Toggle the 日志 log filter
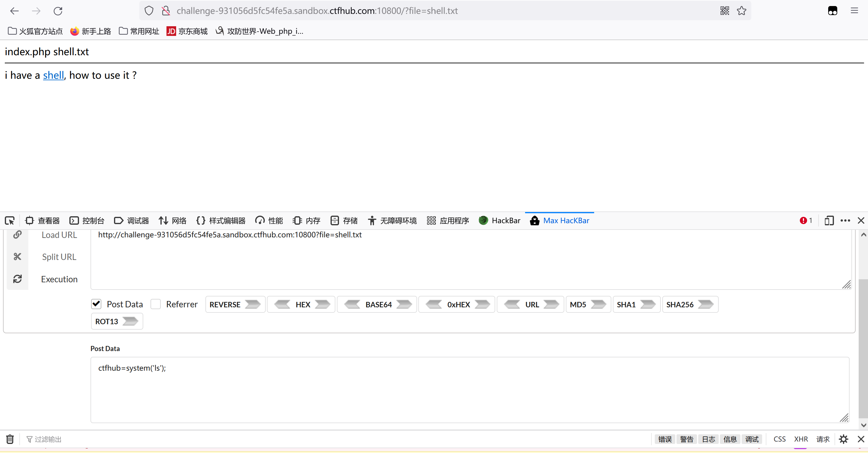The width and height of the screenshot is (868, 453). click(708, 439)
